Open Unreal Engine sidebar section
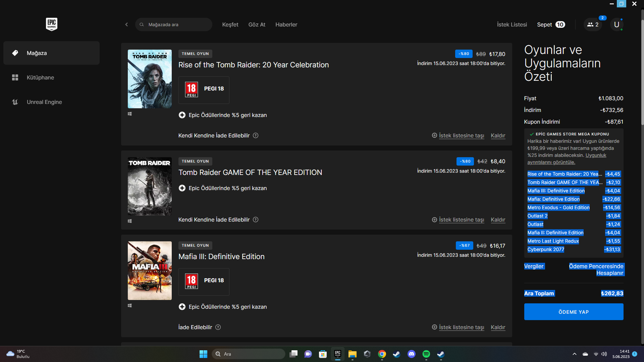 pyautogui.click(x=44, y=102)
